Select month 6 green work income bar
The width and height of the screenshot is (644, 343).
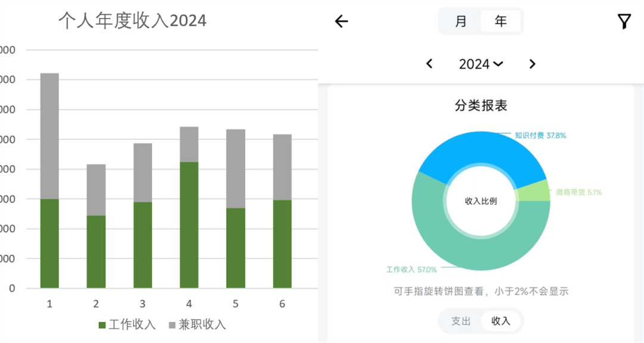coord(282,244)
